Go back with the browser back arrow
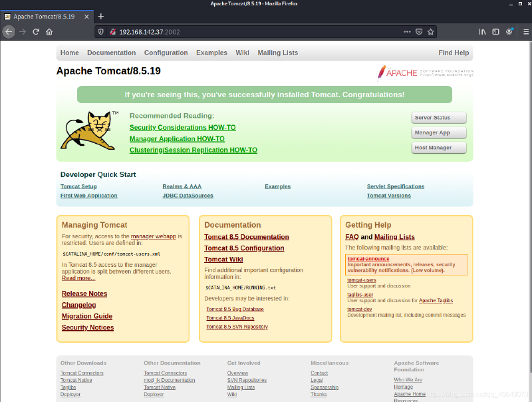Screen dimensions: 532x402 (x=9, y=32)
